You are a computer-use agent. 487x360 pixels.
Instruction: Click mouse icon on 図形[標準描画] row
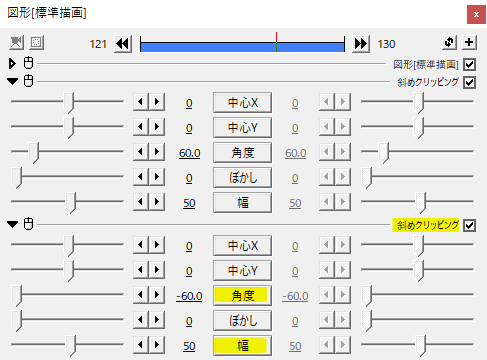(x=28, y=63)
